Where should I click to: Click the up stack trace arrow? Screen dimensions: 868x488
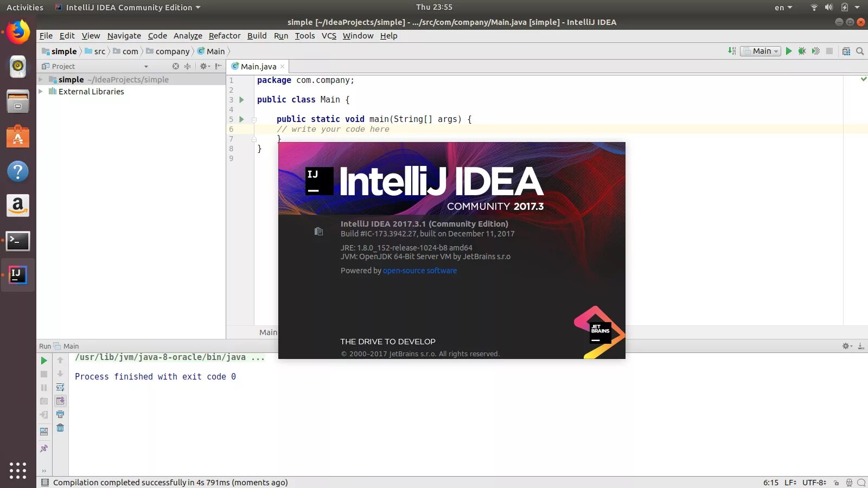coord(60,360)
